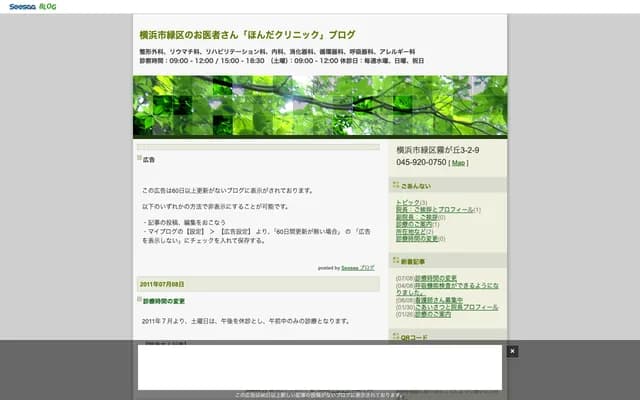Click the white advertisement banner at bottom
This screenshot has width=640, height=400.
tap(320, 367)
